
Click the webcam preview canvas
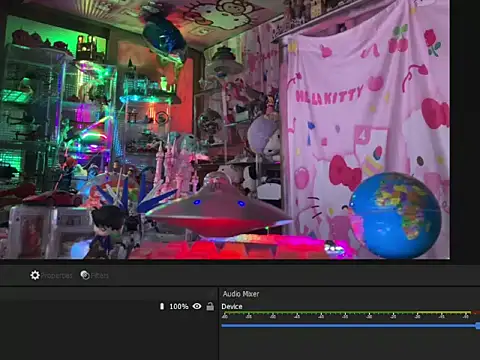point(225,129)
